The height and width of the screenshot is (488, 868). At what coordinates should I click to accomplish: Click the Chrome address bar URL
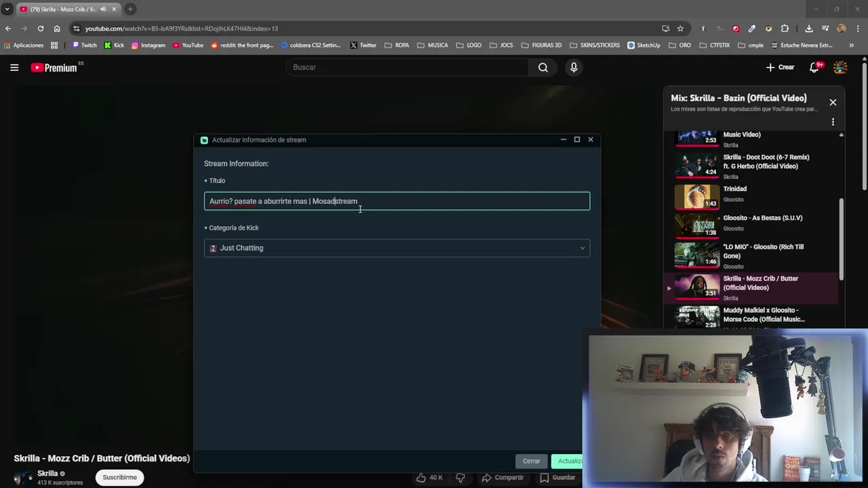(x=182, y=28)
